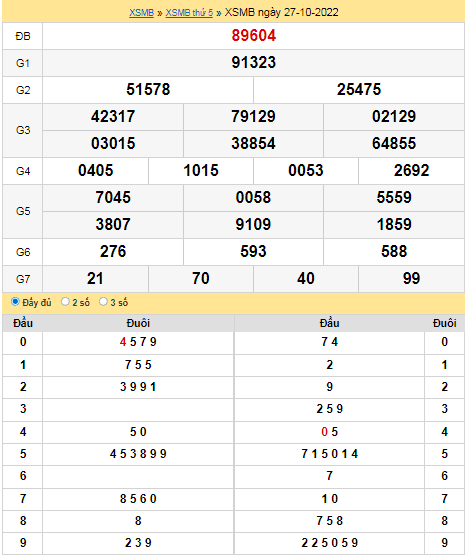Click the tail digits 2 3 9

tap(138, 543)
